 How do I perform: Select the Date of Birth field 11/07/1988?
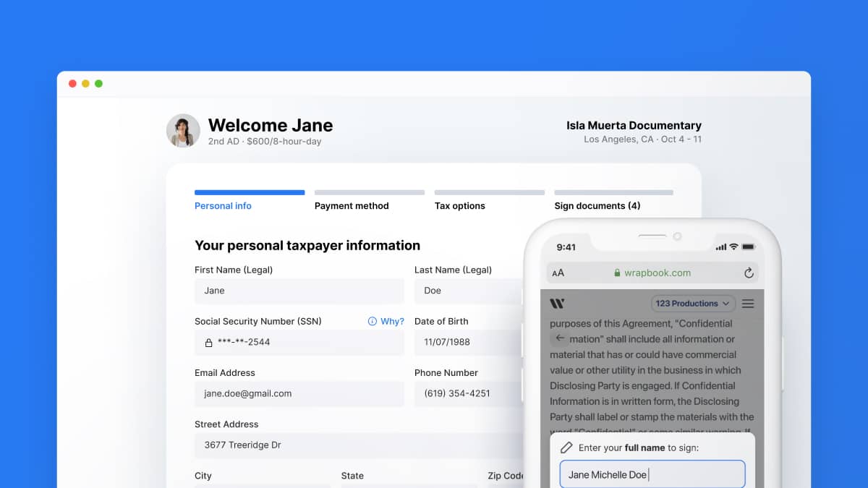click(x=468, y=342)
